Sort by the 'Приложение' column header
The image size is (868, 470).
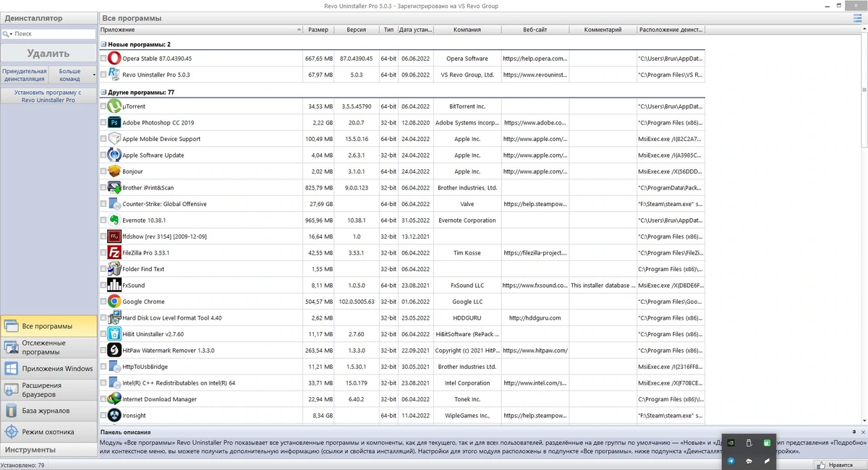(x=201, y=30)
